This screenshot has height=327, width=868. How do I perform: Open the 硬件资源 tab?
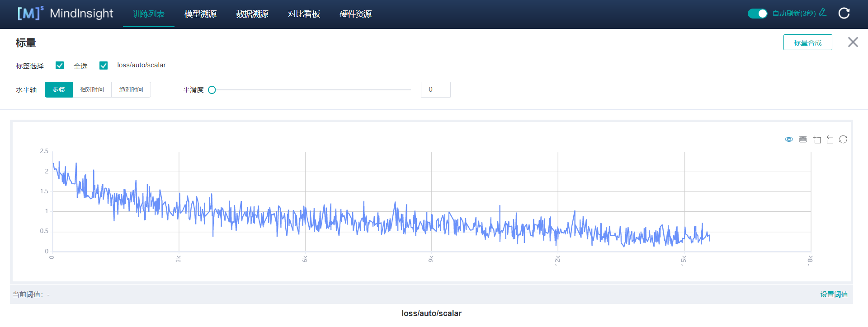(x=356, y=14)
